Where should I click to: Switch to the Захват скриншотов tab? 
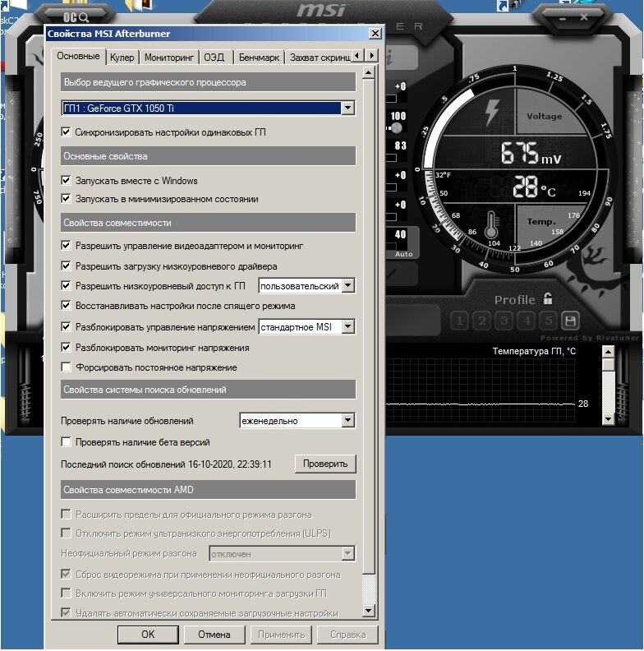point(319,58)
